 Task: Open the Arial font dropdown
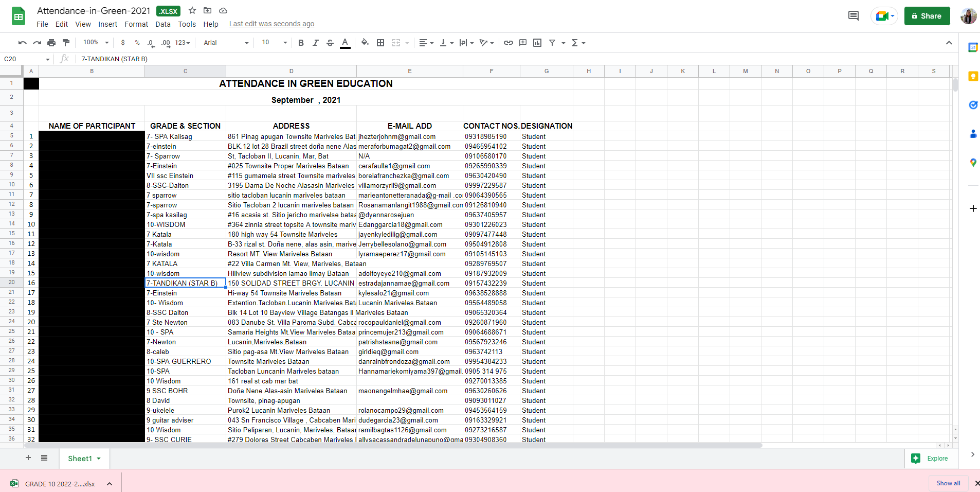click(x=226, y=43)
